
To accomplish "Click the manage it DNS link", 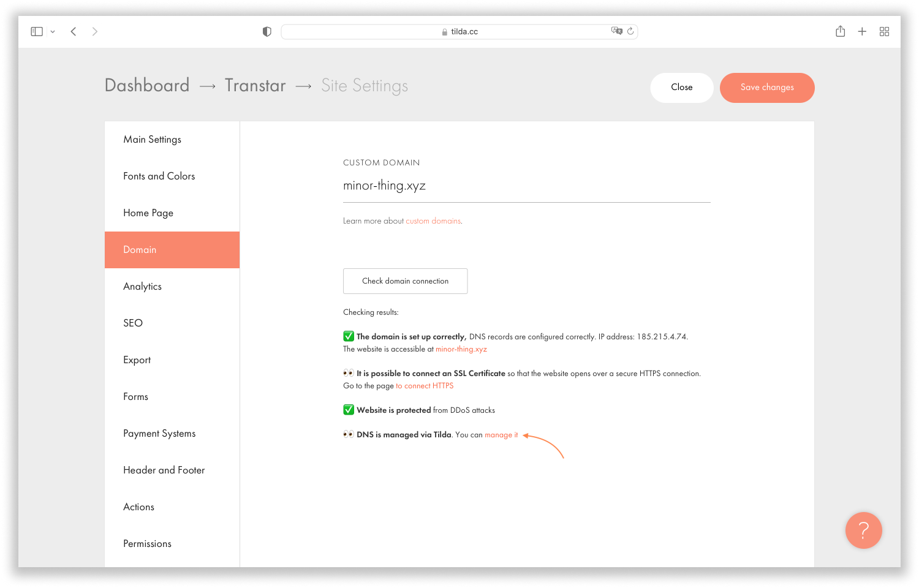I will coord(501,434).
